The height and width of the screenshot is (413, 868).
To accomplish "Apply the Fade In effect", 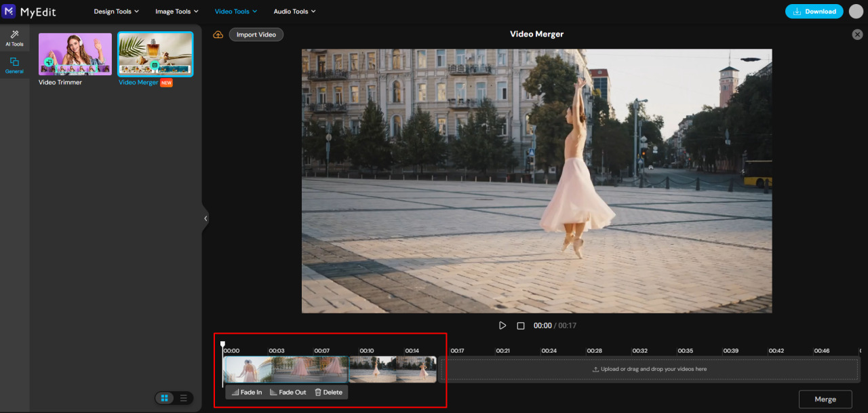I will click(246, 391).
